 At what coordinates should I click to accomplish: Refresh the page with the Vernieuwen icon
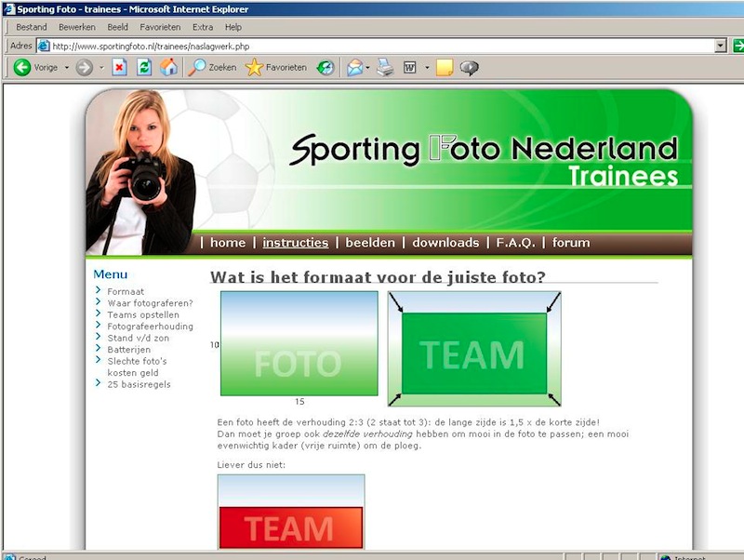(142, 67)
